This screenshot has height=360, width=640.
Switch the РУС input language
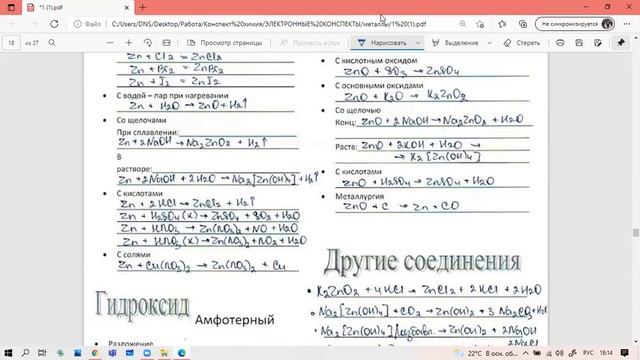pyautogui.click(x=588, y=353)
